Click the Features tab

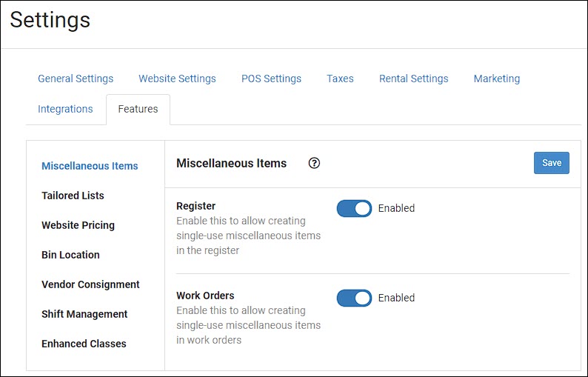[138, 109]
